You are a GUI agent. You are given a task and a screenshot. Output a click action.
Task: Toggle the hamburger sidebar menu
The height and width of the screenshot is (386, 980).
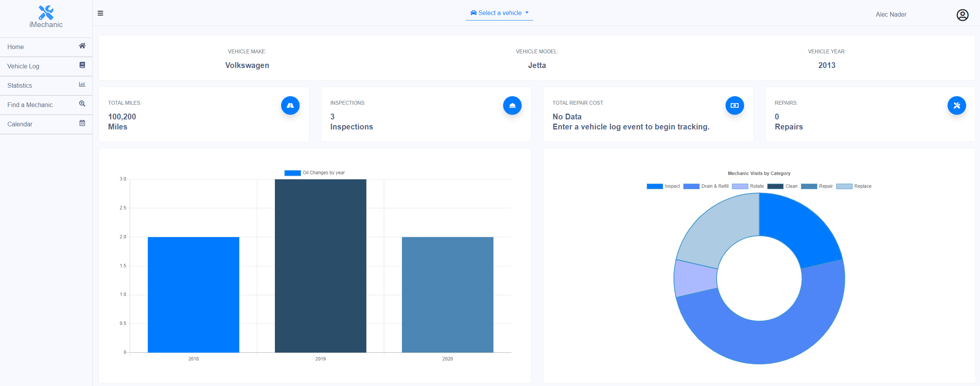pyautogui.click(x=100, y=13)
